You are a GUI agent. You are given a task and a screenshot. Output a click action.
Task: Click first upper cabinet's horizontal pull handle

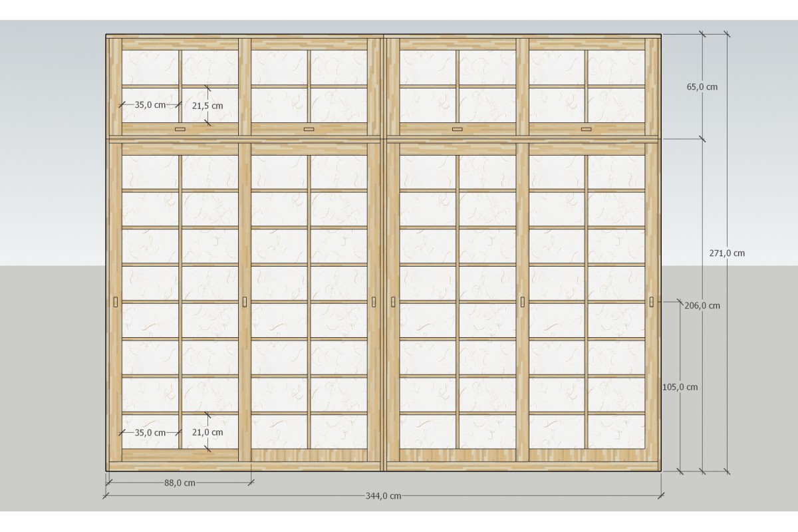(180, 129)
